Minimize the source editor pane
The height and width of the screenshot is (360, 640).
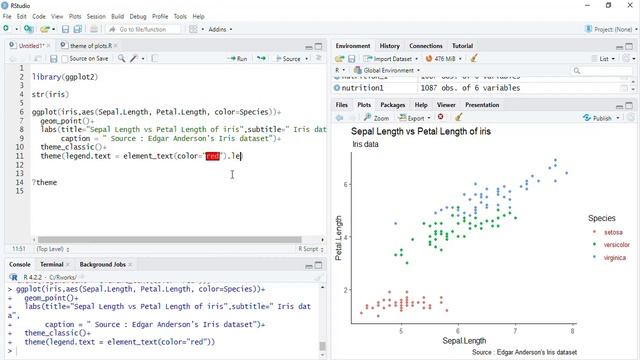tap(309, 47)
